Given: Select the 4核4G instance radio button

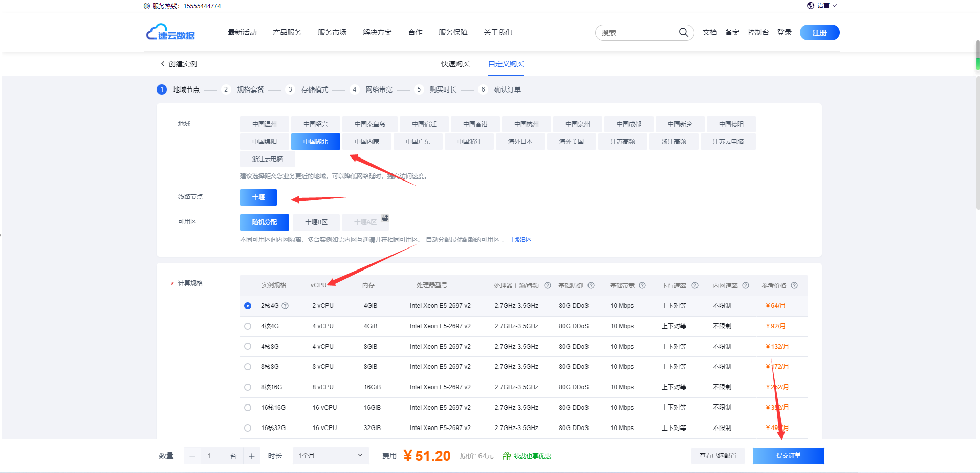Looking at the screenshot, I should click(x=248, y=326).
